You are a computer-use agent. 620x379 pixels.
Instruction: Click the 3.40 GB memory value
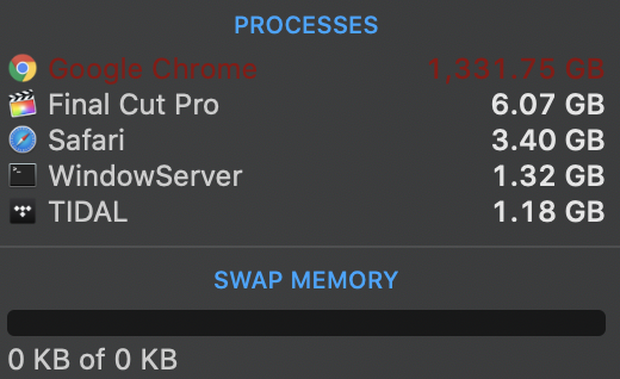coord(548,140)
